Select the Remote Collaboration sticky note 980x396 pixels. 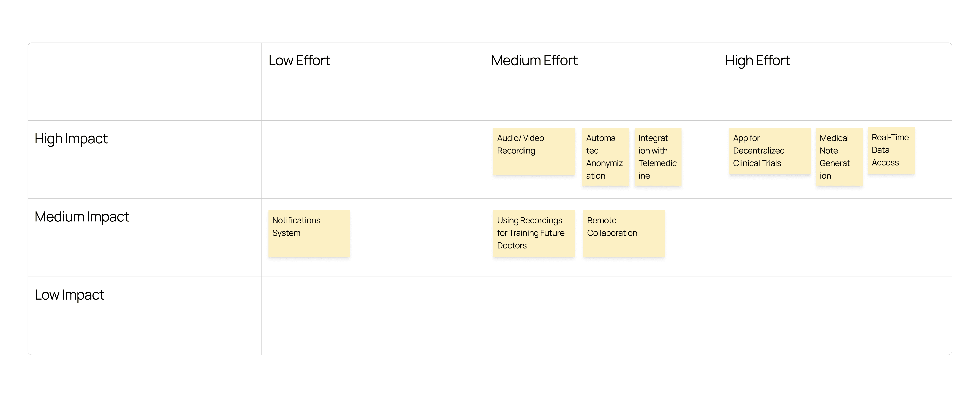624,233
